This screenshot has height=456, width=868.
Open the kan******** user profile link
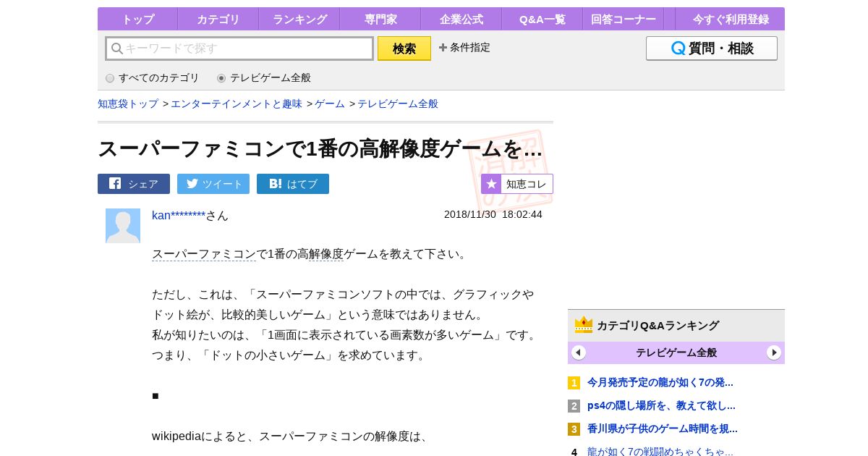179,215
